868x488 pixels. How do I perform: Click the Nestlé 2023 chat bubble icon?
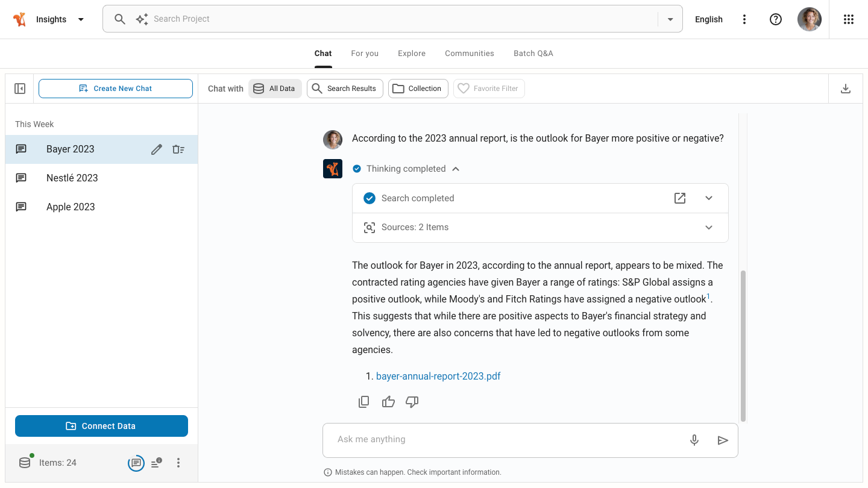[x=21, y=178]
